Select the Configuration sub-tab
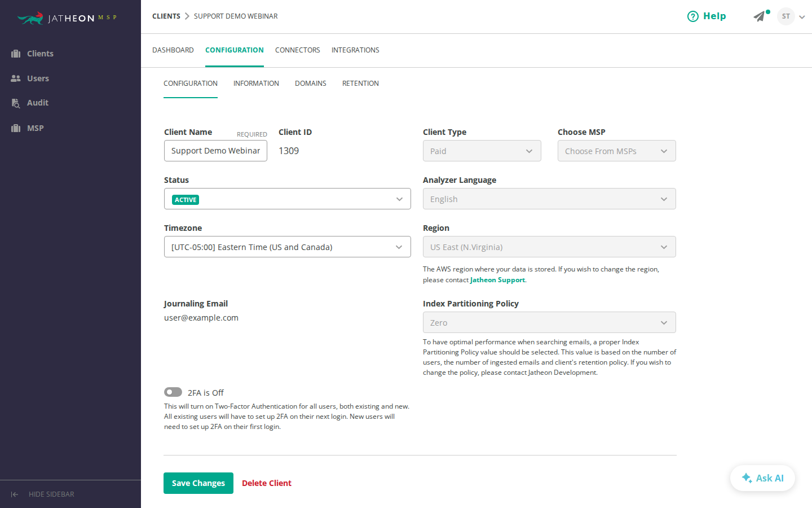Viewport: 812px width, 508px height. click(191, 84)
